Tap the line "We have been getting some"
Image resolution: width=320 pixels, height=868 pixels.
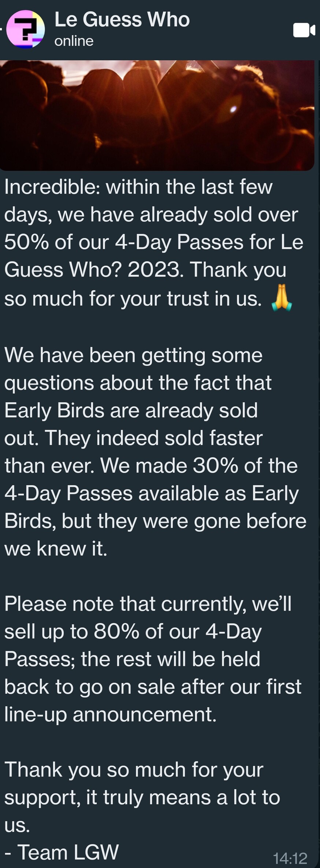point(133,355)
